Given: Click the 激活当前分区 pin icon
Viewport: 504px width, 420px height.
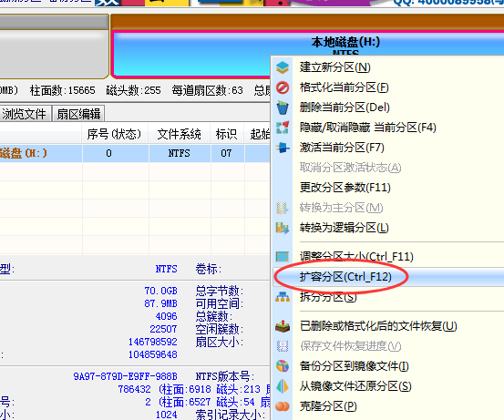Looking at the screenshot, I should click(283, 148).
